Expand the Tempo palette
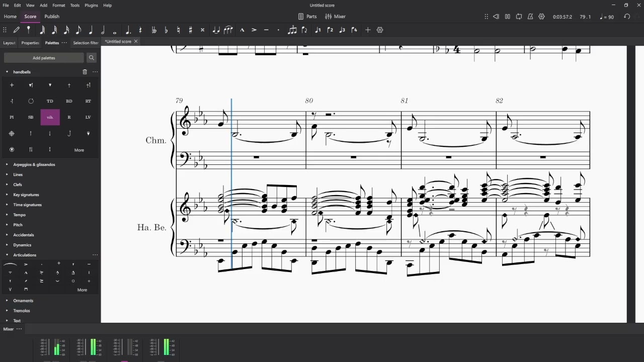Viewport: 644px width, 362px height. (7, 215)
